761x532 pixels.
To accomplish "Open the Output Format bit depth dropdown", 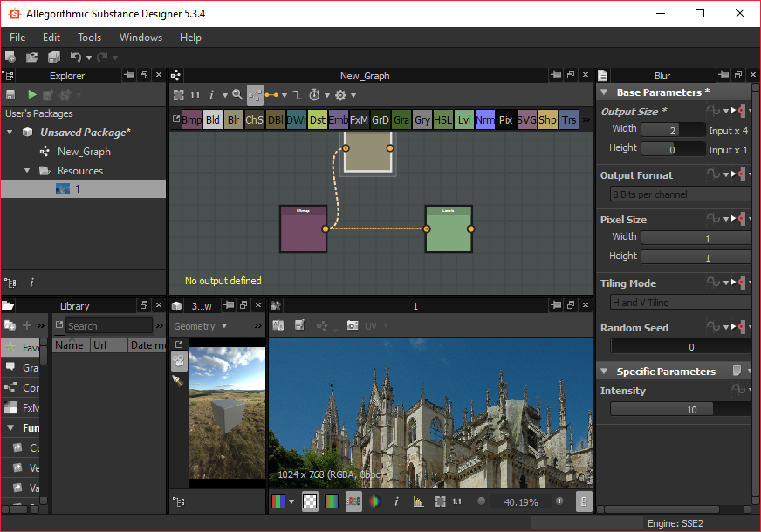I will click(680, 193).
